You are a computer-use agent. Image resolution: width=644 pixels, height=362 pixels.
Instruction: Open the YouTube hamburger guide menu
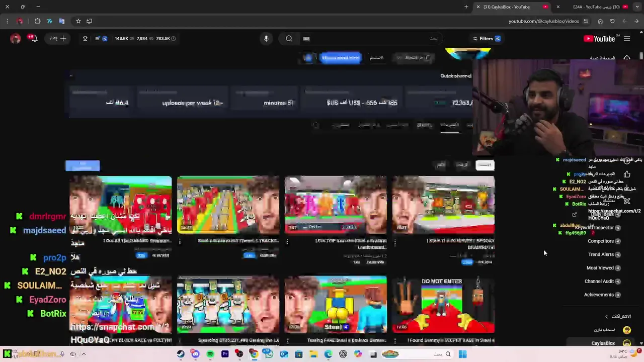[627, 39]
